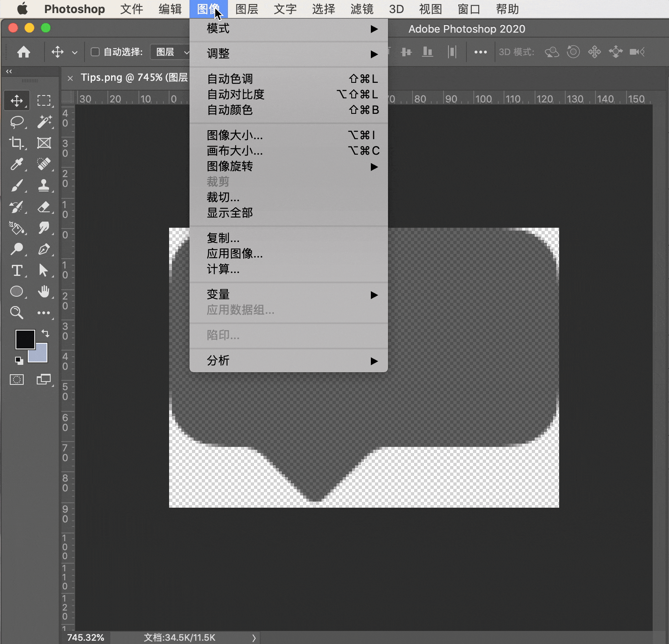Swap foreground and background colors

point(45,333)
